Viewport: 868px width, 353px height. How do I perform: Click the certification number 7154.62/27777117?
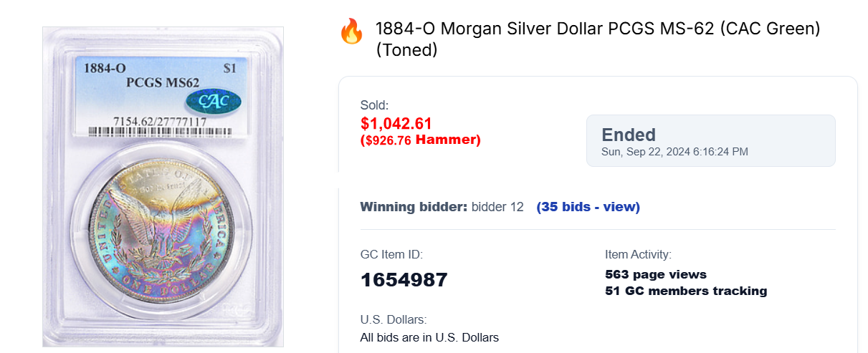pos(160,121)
